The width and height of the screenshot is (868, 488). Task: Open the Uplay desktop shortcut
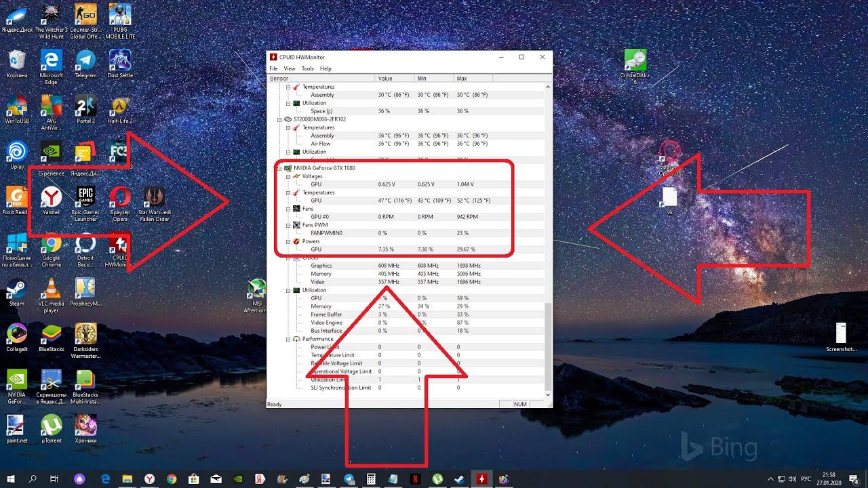click(17, 155)
